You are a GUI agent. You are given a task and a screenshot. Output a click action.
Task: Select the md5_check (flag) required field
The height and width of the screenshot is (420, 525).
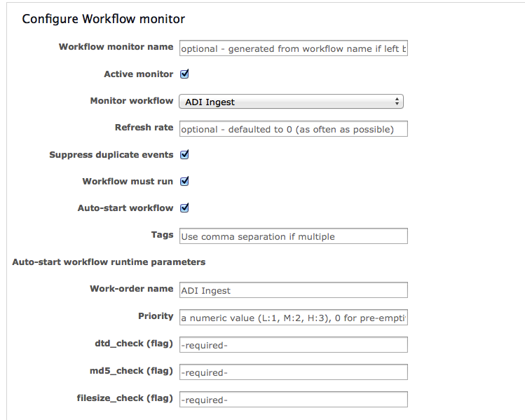tap(293, 372)
